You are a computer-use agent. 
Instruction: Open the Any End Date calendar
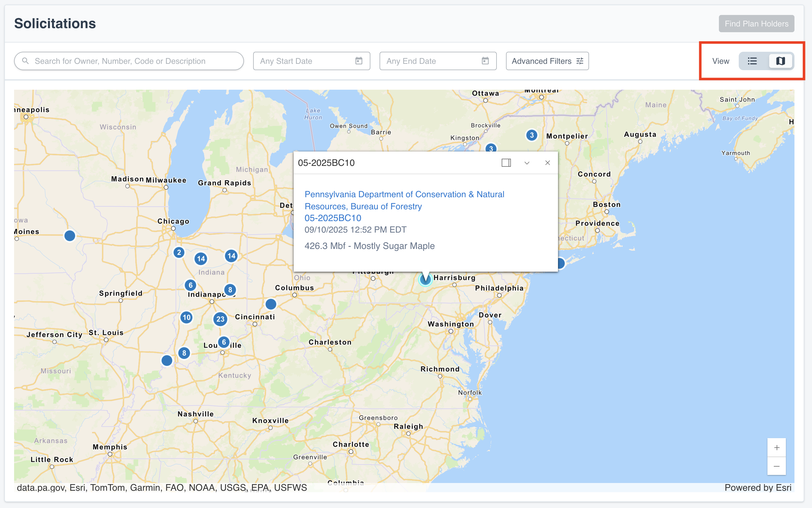[485, 61]
